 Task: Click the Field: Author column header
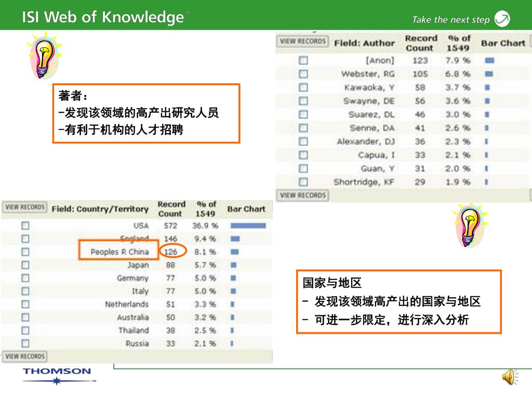click(x=364, y=43)
